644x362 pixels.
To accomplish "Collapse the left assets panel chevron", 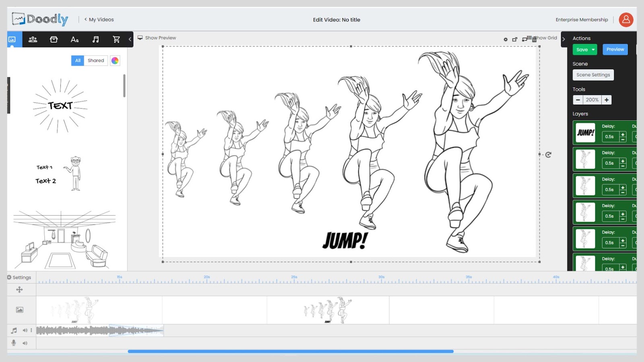I will (x=130, y=39).
